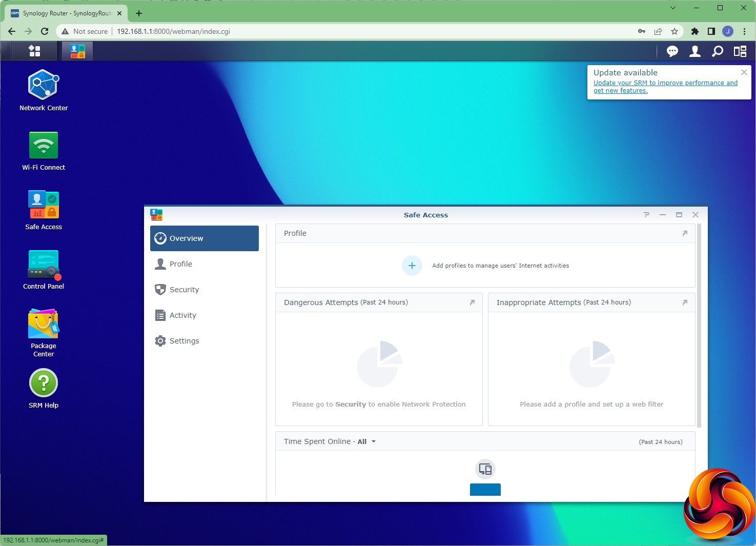
Task: Select the Synology Router browser tab
Action: click(66, 13)
